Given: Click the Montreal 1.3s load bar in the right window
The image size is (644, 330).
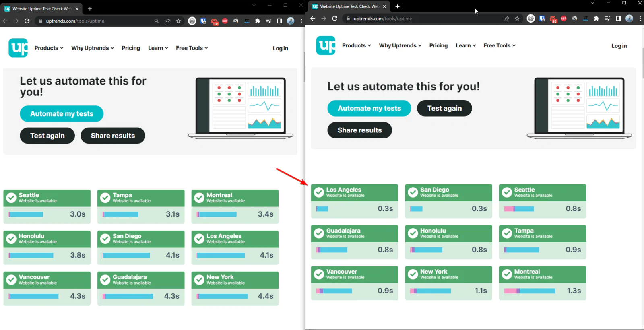Looking at the screenshot, I should [x=530, y=291].
